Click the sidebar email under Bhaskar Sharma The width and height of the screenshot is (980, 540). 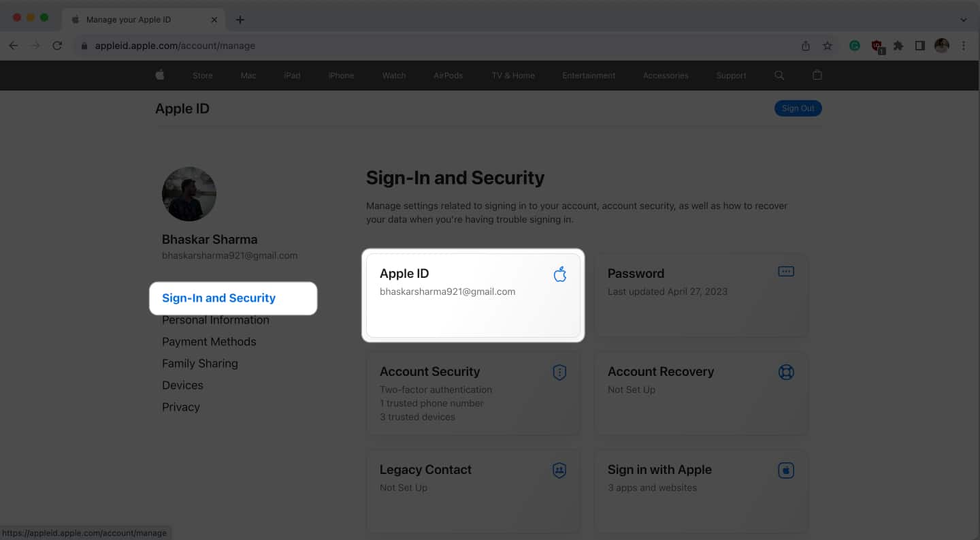[x=229, y=255]
